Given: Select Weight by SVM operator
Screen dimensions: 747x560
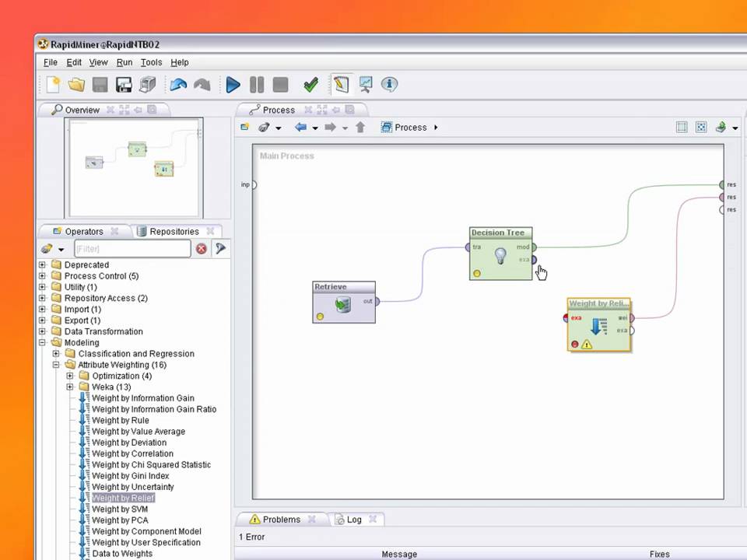Looking at the screenshot, I should (120, 509).
